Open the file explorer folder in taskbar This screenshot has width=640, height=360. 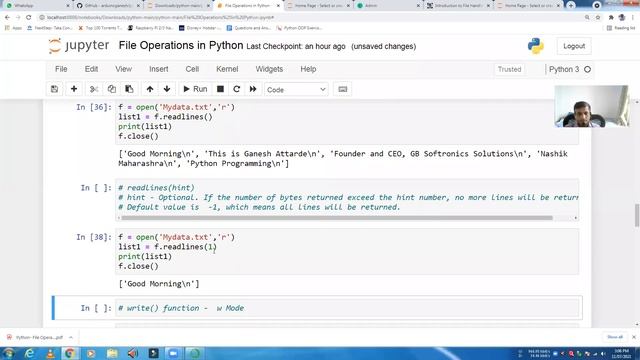pos(112,353)
